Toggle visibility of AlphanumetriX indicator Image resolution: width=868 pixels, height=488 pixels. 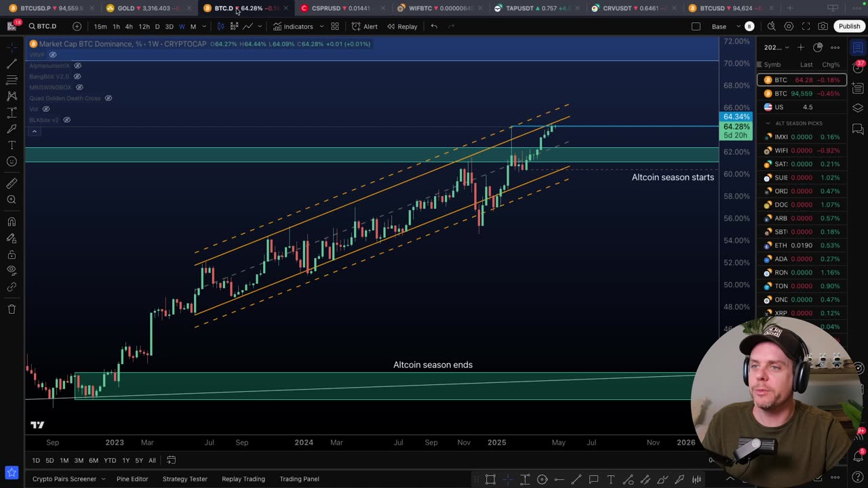coord(77,66)
